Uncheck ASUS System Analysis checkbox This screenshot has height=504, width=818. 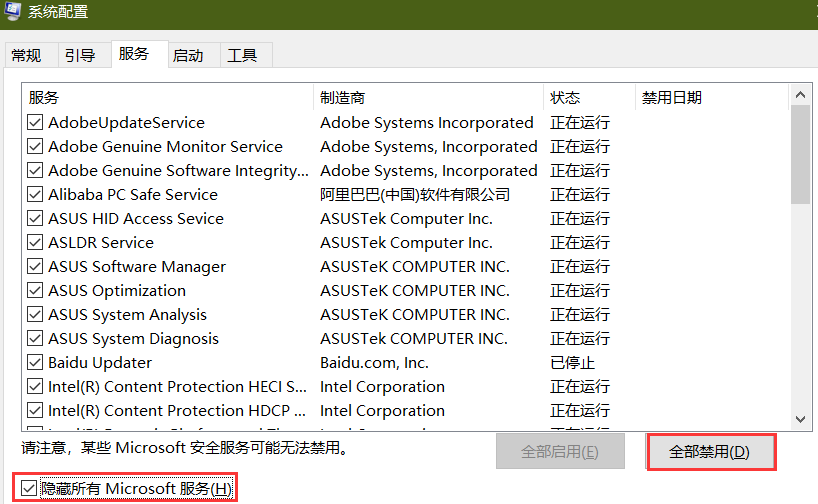coord(35,315)
